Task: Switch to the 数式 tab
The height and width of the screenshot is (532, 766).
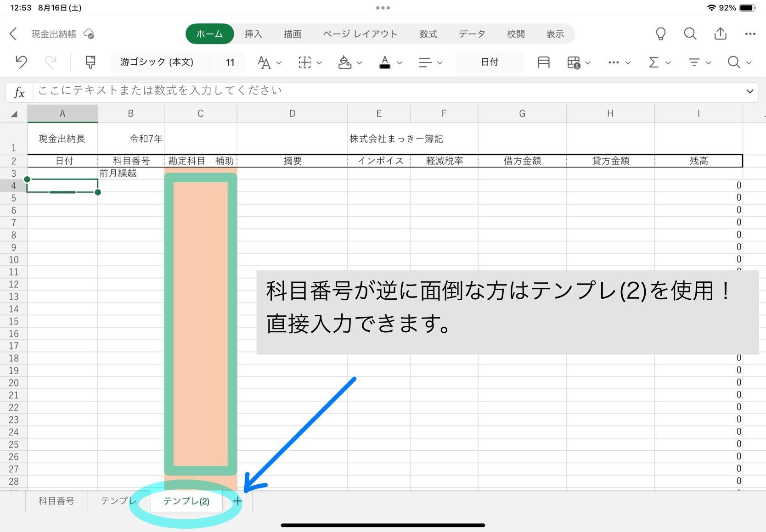Action: [428, 34]
